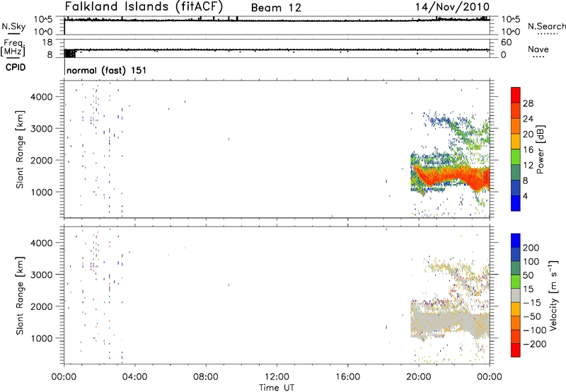566x392 pixels.
Task: Click the 'CPID' label
Action: [16, 67]
